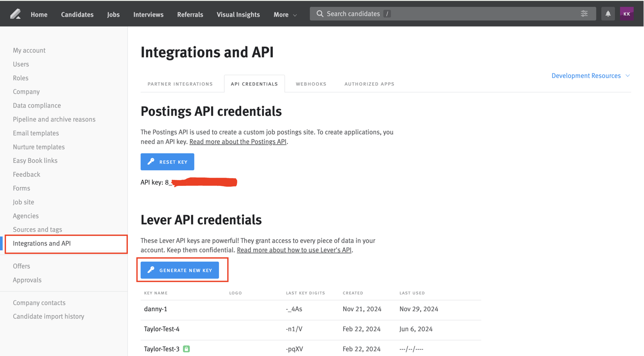Open the Lever API usage documentation link

click(x=294, y=250)
